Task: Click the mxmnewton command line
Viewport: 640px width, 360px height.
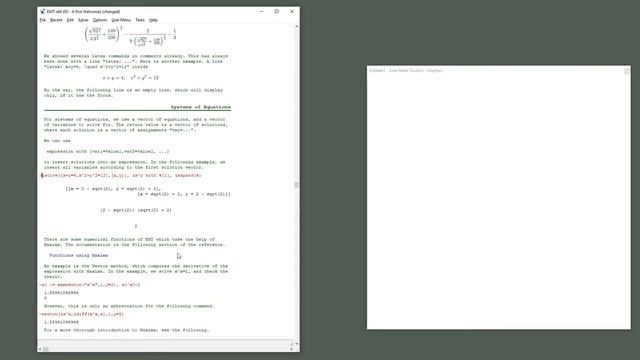Action: pyautogui.click(x=90, y=285)
